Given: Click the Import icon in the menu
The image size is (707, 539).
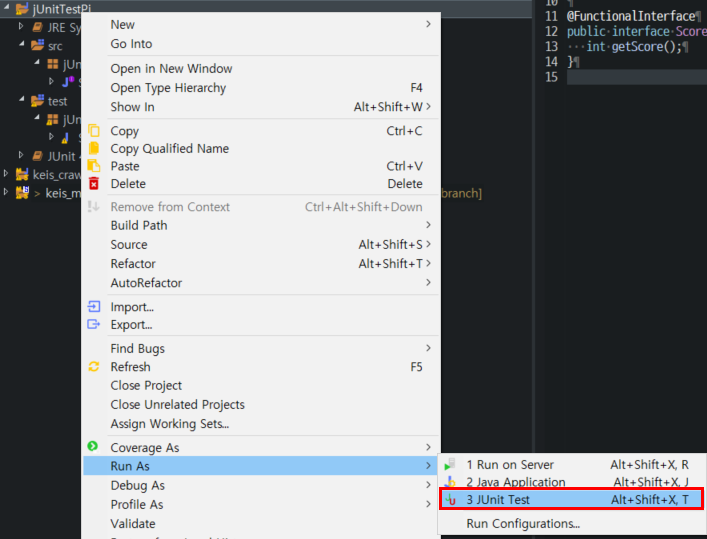Looking at the screenshot, I should click(x=94, y=307).
